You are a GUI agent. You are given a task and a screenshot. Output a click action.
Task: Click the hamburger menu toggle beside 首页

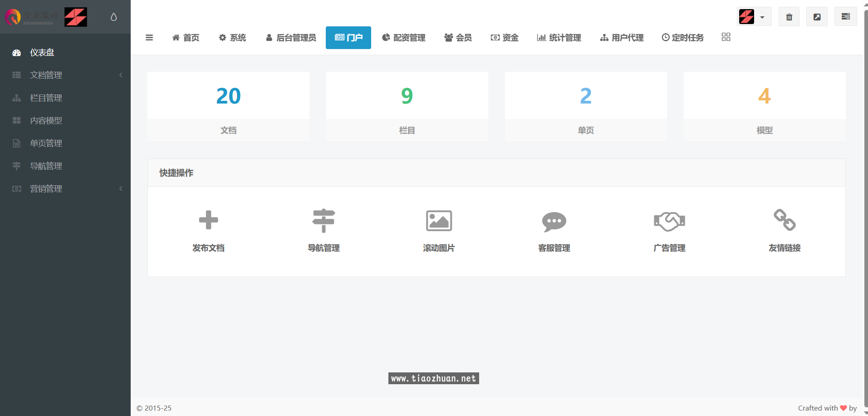click(x=149, y=38)
